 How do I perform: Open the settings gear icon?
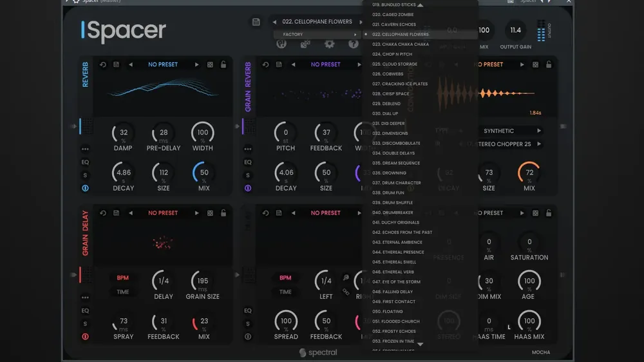tap(329, 44)
